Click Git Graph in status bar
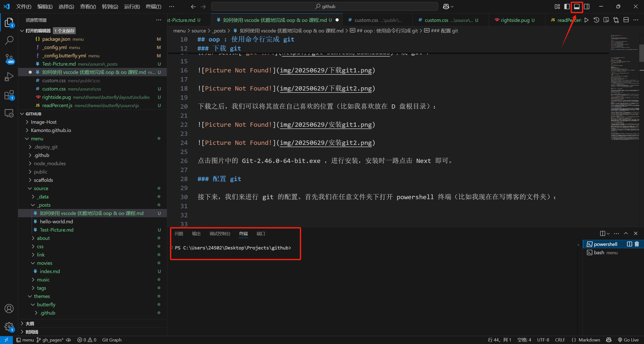 point(111,340)
